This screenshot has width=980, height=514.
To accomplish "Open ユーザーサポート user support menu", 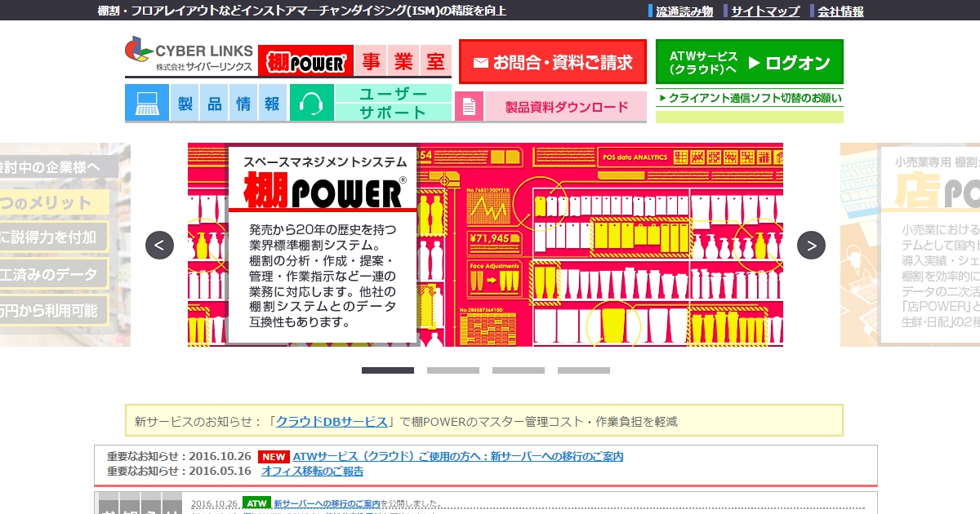I will pyautogui.click(x=394, y=104).
